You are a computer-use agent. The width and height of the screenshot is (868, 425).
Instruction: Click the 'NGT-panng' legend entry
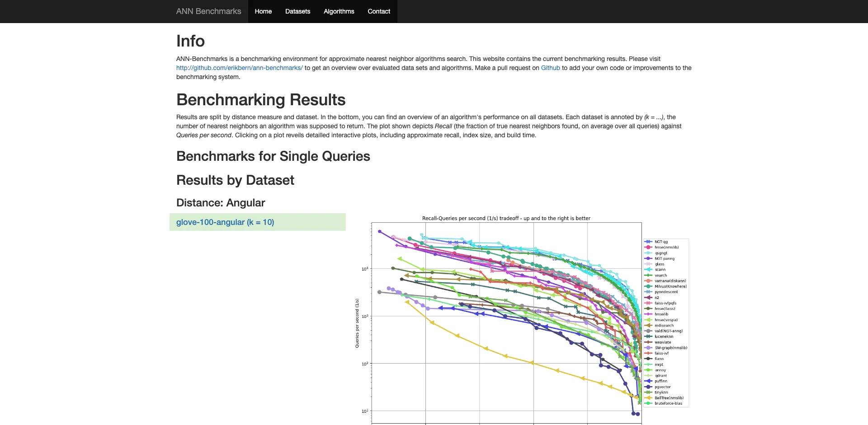665,259
